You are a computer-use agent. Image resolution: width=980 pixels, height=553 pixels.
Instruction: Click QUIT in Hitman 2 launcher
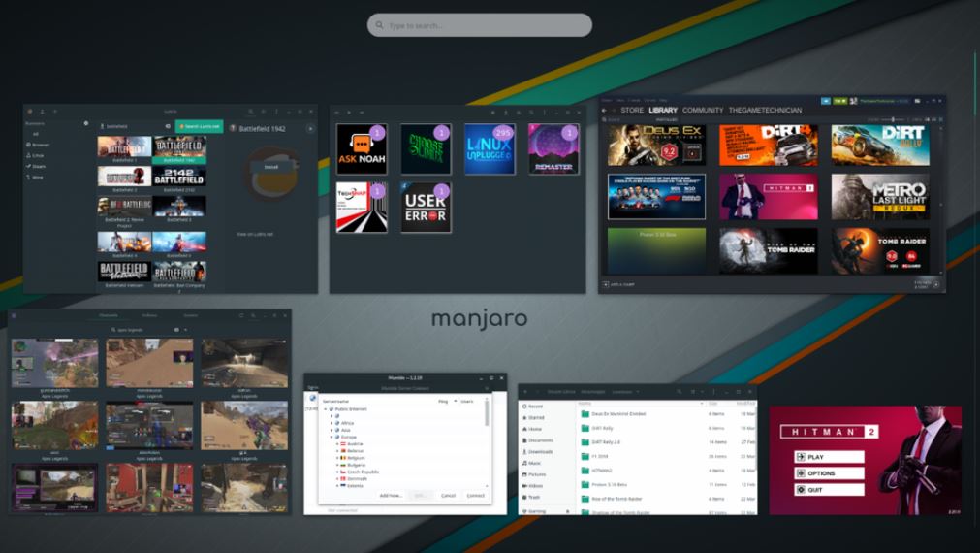[830, 490]
